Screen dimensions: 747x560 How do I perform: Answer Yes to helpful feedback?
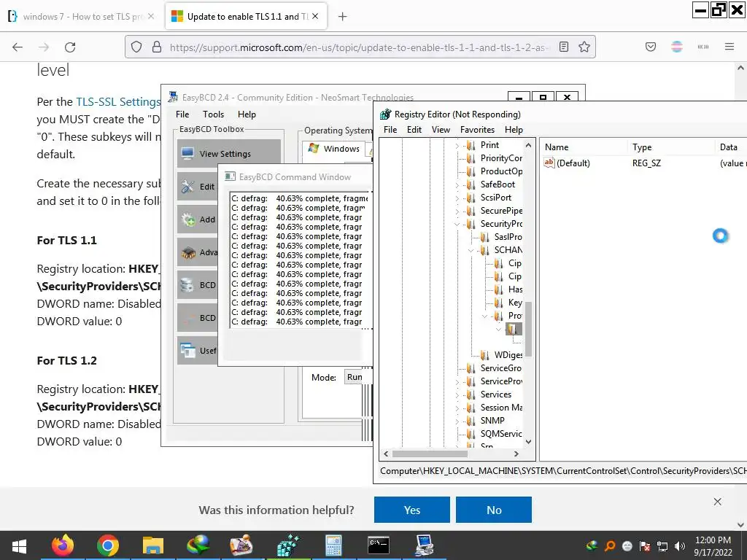tap(411, 510)
